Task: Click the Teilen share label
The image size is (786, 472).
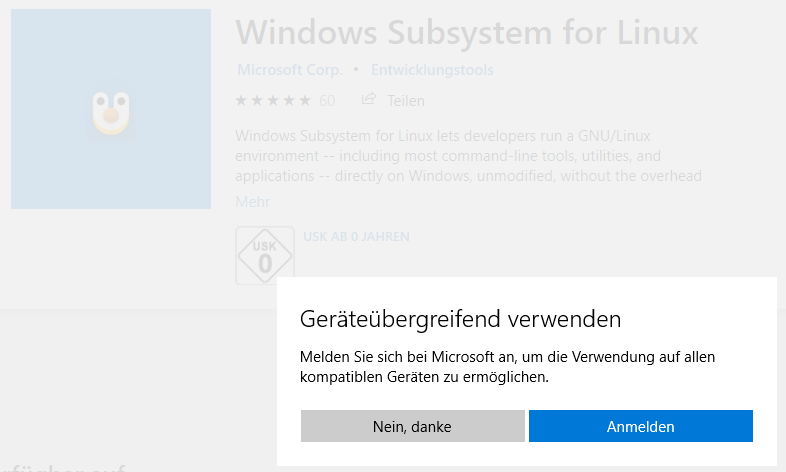Action: click(406, 101)
